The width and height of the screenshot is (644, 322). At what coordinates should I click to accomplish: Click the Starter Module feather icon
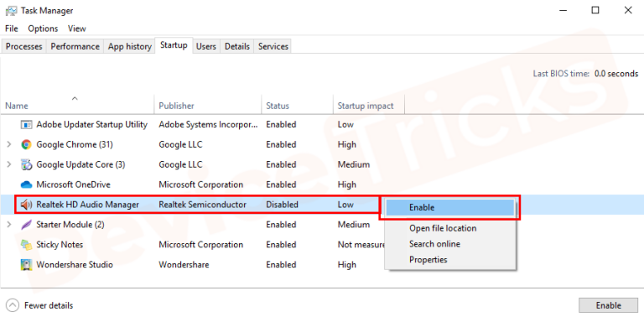tap(26, 225)
